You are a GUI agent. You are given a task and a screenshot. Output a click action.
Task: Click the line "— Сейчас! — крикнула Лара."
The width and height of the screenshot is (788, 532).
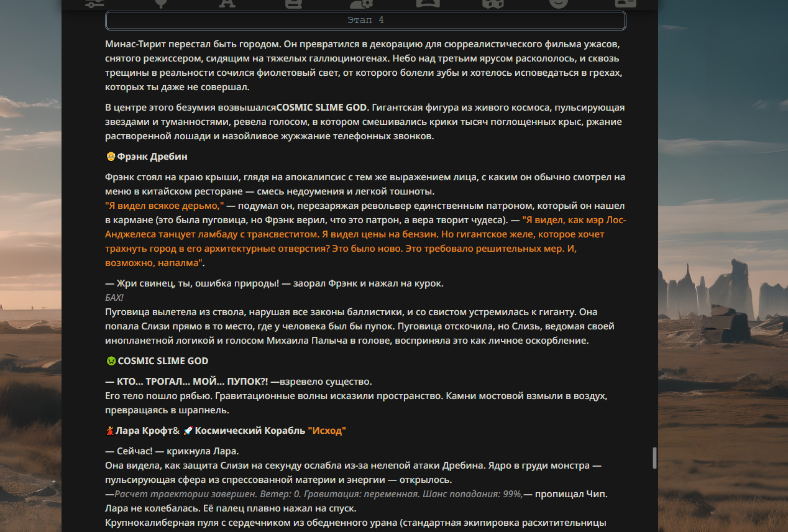pos(172,451)
